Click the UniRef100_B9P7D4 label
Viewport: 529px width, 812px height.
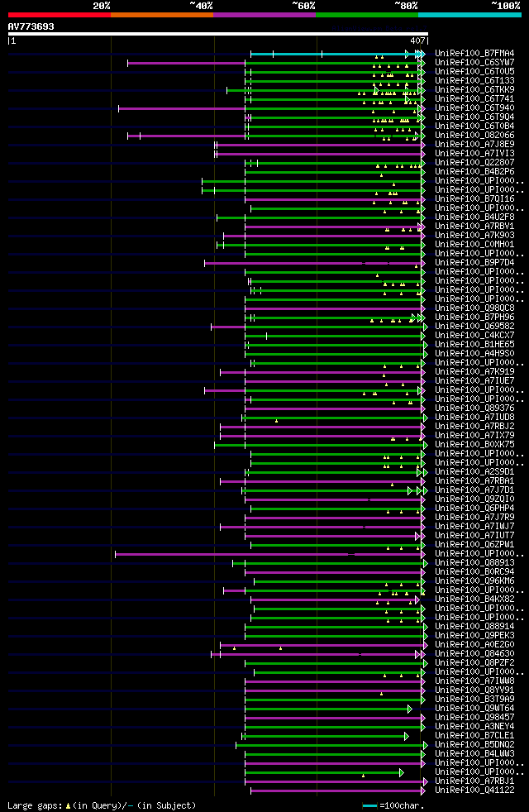click(x=474, y=263)
